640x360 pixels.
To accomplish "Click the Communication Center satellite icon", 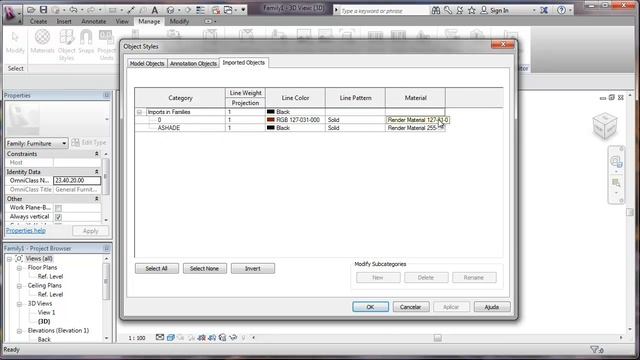I will point(460,10).
